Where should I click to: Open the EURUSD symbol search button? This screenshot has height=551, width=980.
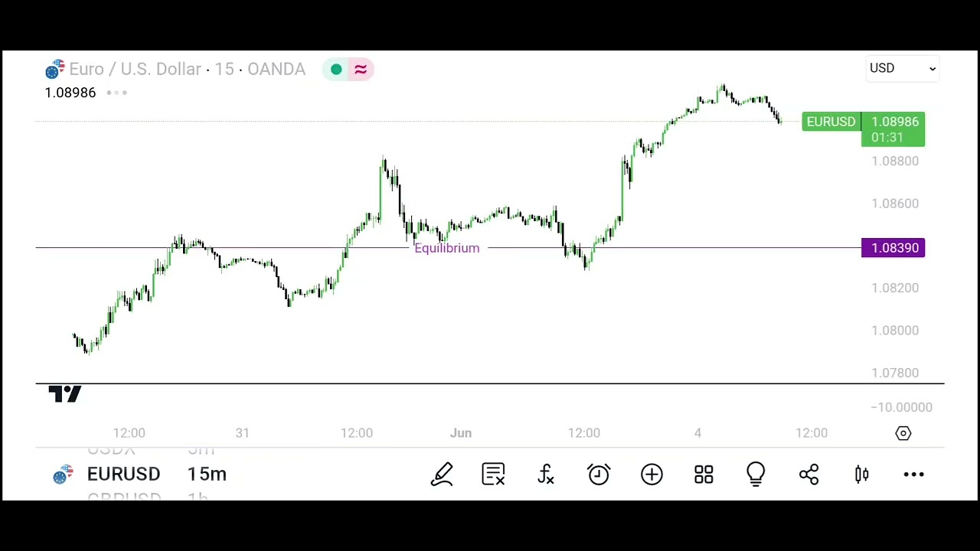pos(122,474)
